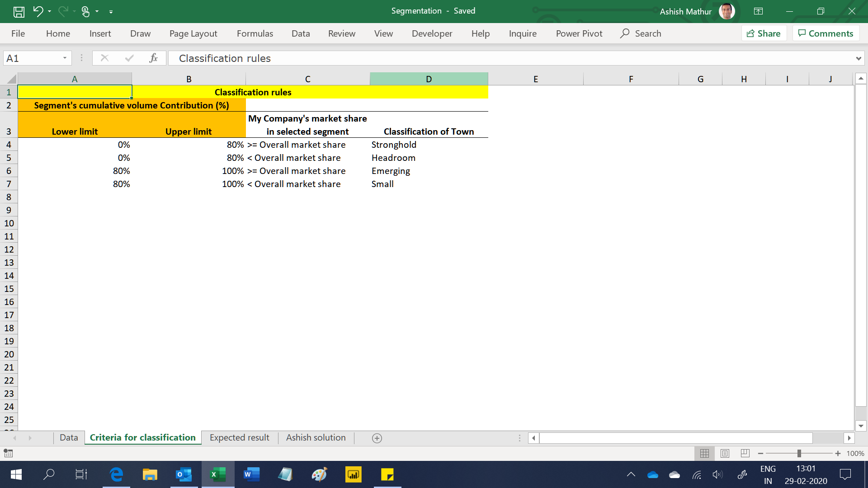Open Power BI from taskbar
This screenshot has height=488, width=868.
pyautogui.click(x=353, y=474)
